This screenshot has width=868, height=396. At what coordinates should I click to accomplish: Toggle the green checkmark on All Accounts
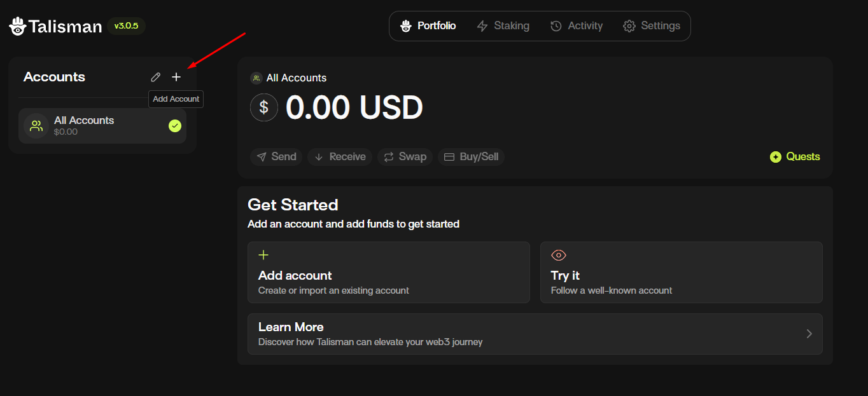(175, 126)
